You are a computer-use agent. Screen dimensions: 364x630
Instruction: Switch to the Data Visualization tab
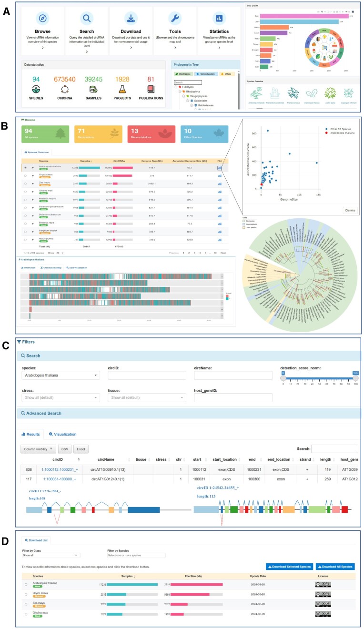click(x=77, y=268)
